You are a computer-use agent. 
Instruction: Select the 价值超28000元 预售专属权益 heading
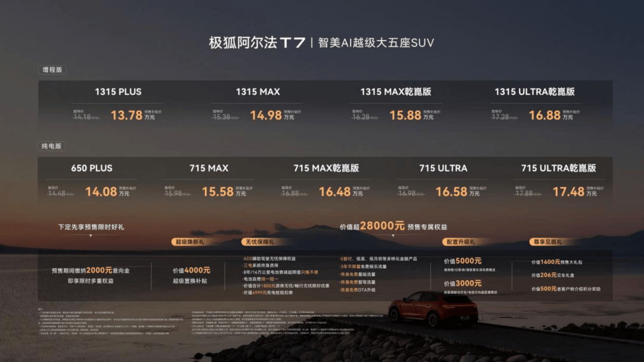click(394, 226)
